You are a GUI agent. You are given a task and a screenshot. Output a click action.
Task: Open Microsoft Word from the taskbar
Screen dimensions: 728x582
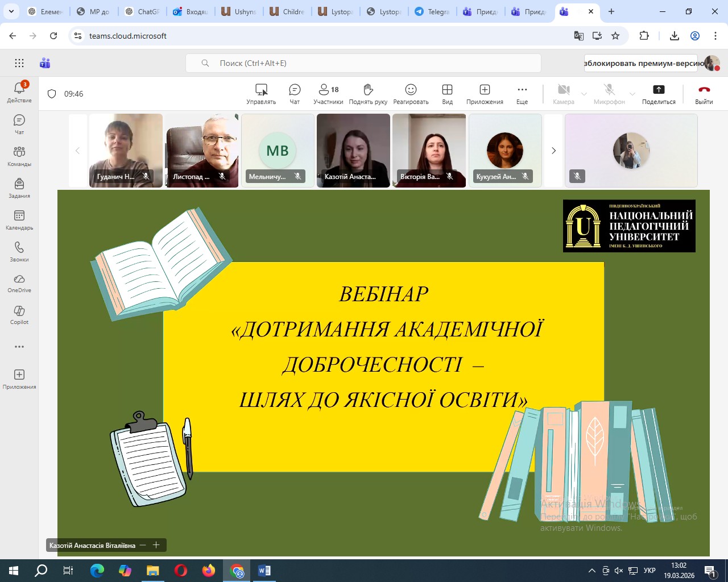tap(264, 571)
